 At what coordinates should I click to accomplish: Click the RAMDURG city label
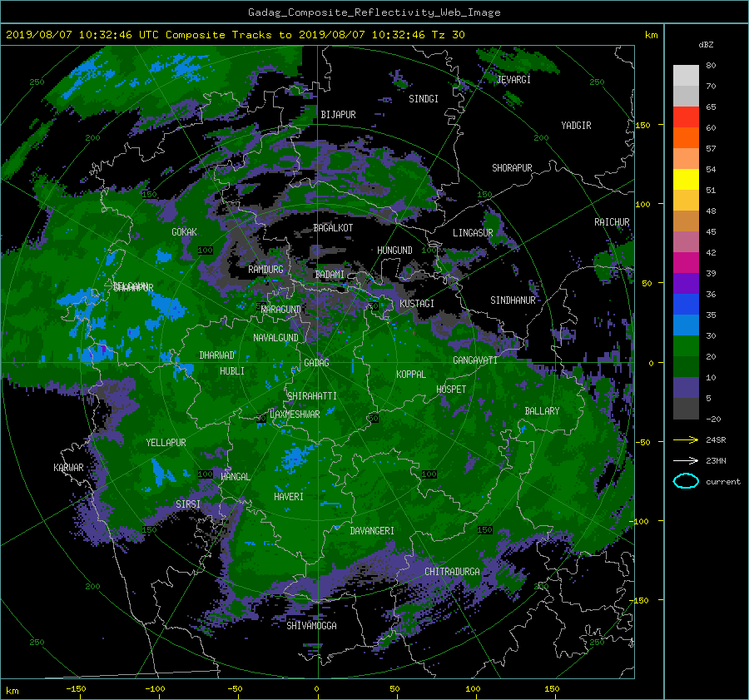[265, 270]
